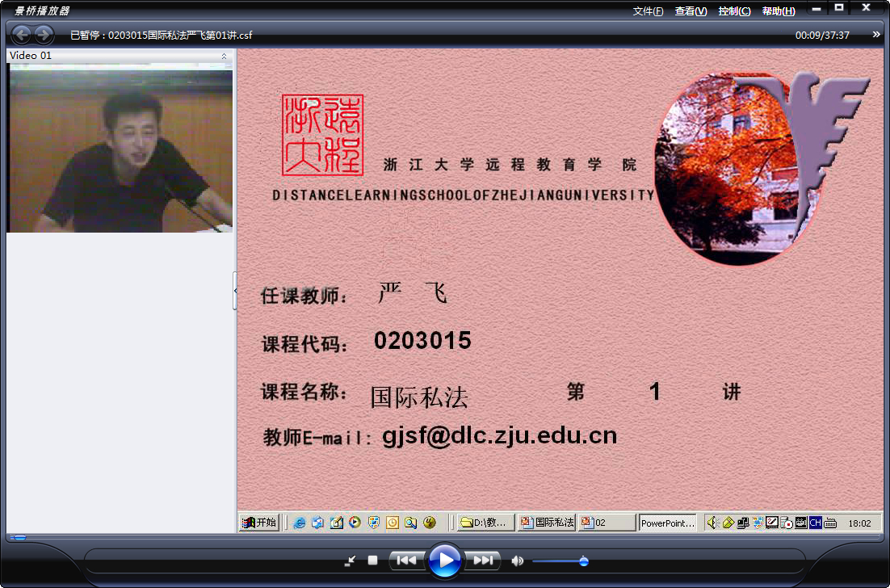Stop playback with the square button
This screenshot has height=588, width=890.
[x=372, y=561]
